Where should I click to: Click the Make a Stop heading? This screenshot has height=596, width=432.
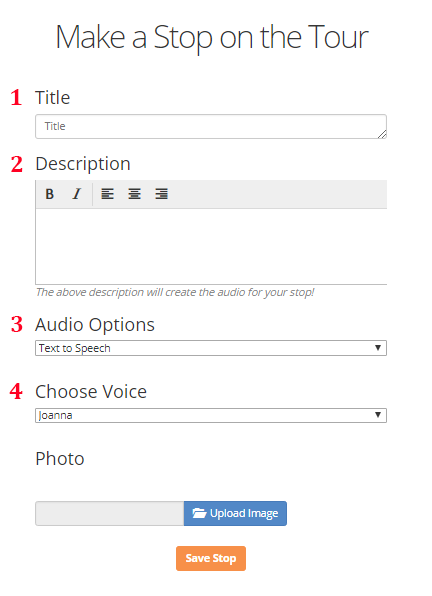point(212,37)
